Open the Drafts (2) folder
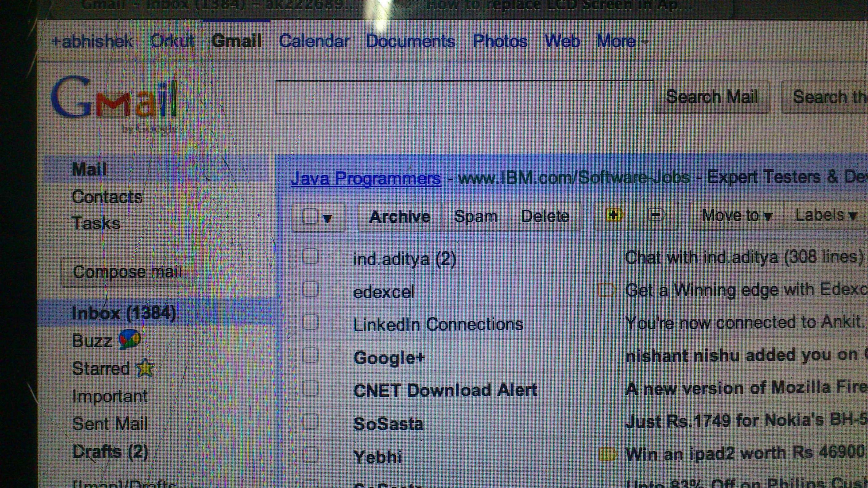868x488 pixels. (110, 451)
